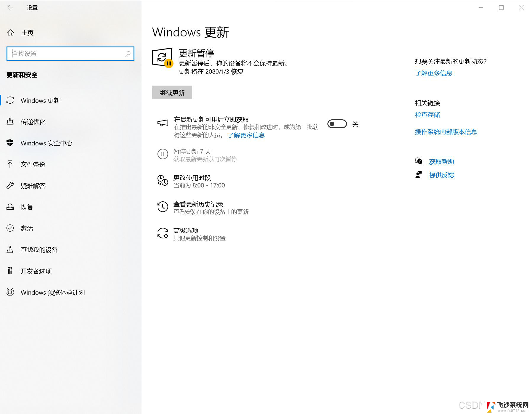Screen dimensions: 532x414
Task: Click the File Backup up-arrow icon
Action: 10,164
